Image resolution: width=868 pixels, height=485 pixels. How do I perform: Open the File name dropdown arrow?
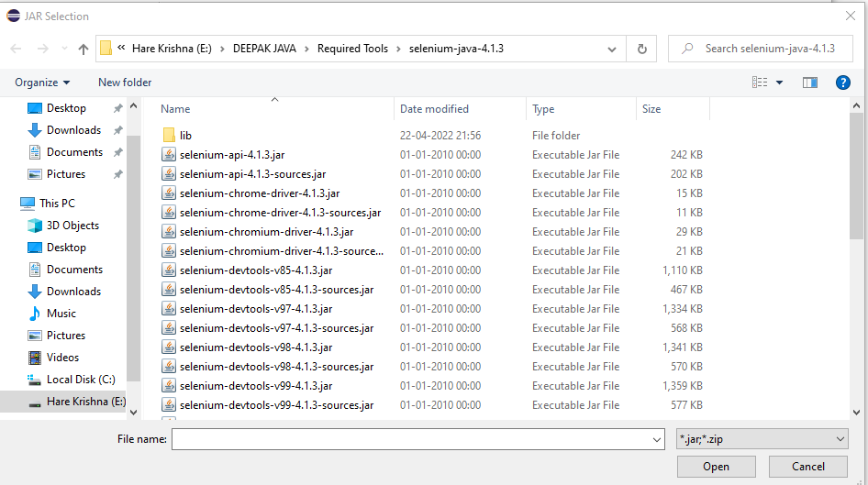pyautogui.click(x=657, y=440)
